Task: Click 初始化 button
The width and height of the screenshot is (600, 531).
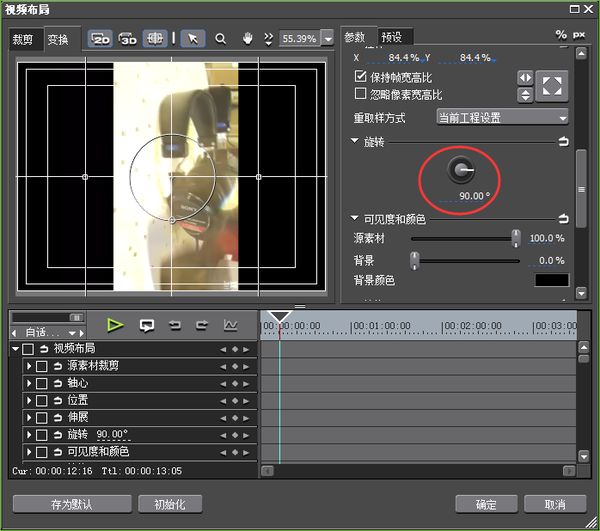Action: click(170, 504)
